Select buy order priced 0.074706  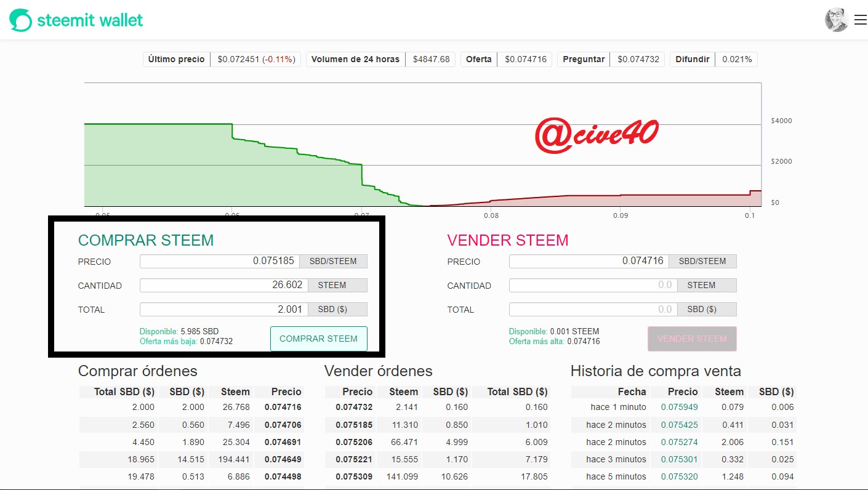(191, 425)
